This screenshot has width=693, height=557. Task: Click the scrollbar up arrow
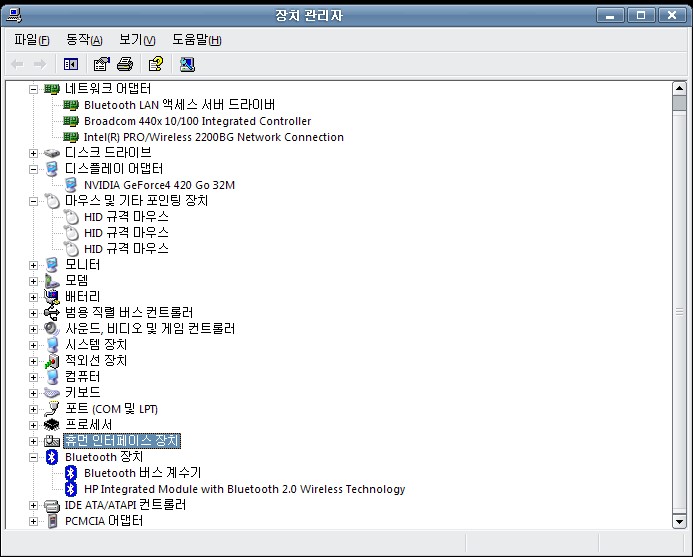[x=679, y=88]
